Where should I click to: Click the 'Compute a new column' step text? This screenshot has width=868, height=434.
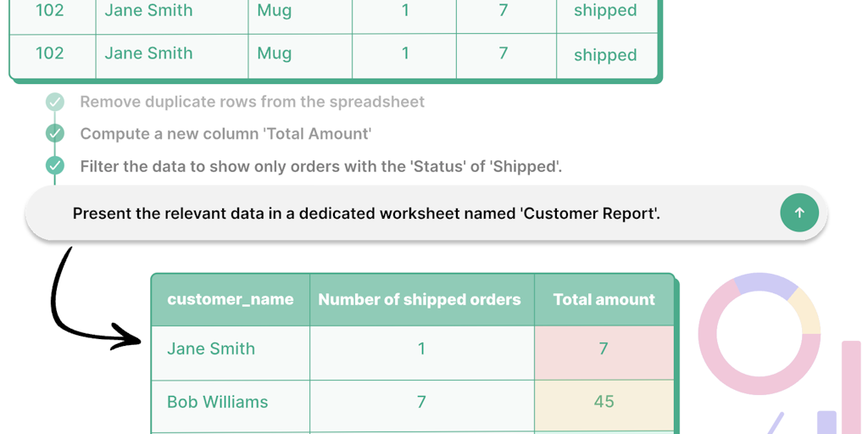coord(225,134)
